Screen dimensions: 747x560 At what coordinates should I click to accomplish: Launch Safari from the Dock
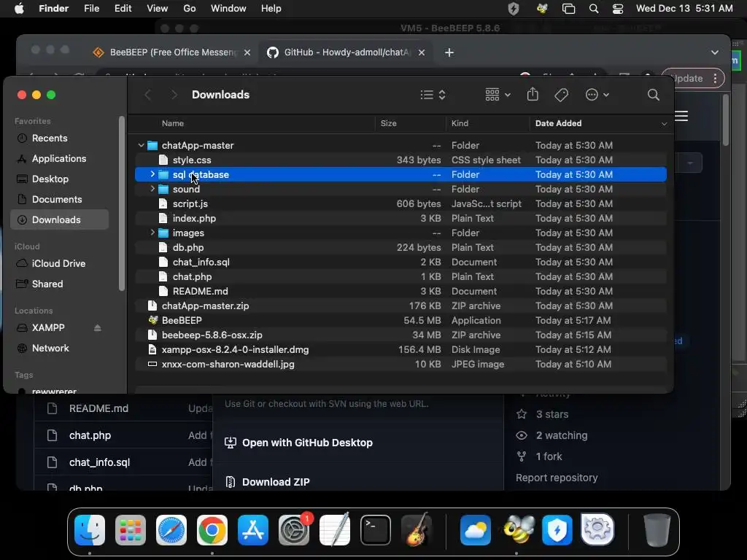coord(171,530)
